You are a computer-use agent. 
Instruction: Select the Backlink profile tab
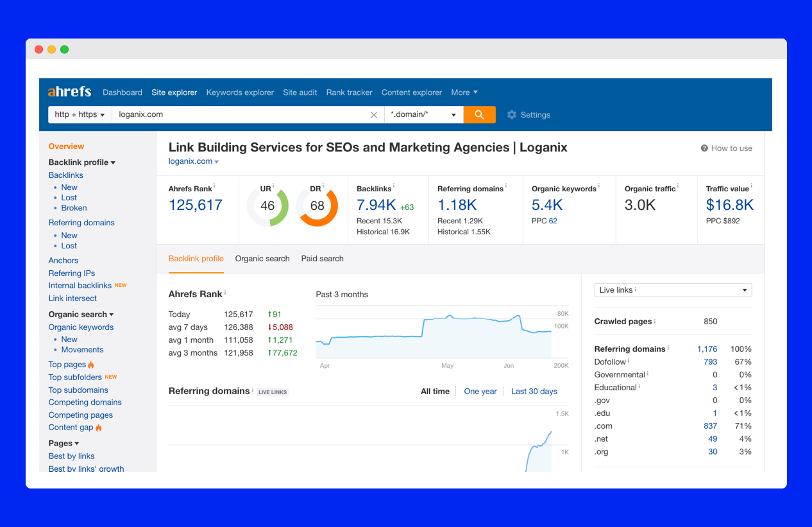pyautogui.click(x=196, y=259)
